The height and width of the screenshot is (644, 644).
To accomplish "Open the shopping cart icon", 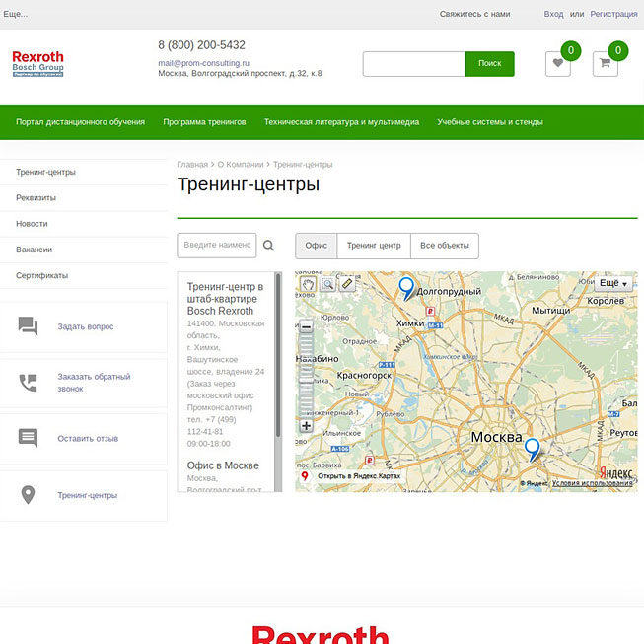I will [x=605, y=64].
